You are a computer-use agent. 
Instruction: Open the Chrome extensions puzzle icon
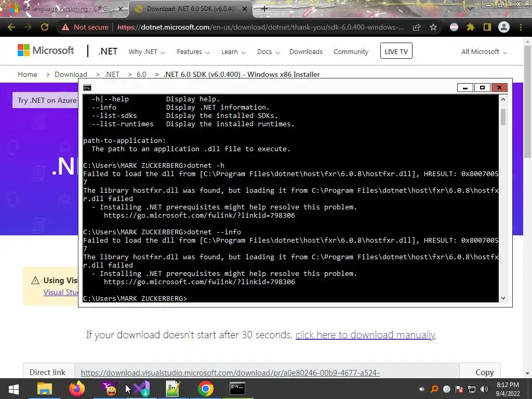tap(471, 27)
